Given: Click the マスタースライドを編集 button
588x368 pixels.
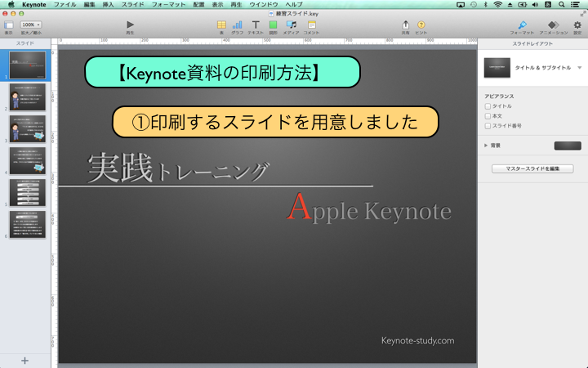Looking at the screenshot, I should coord(532,168).
